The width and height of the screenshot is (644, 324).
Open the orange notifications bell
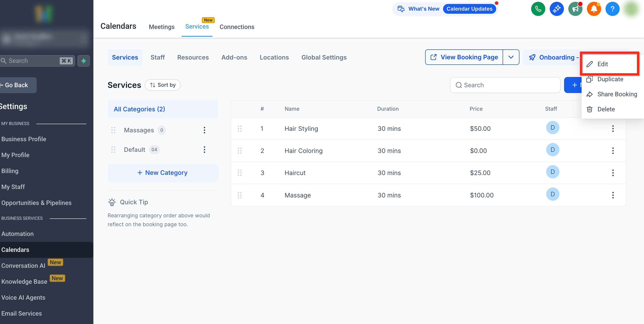[594, 9]
